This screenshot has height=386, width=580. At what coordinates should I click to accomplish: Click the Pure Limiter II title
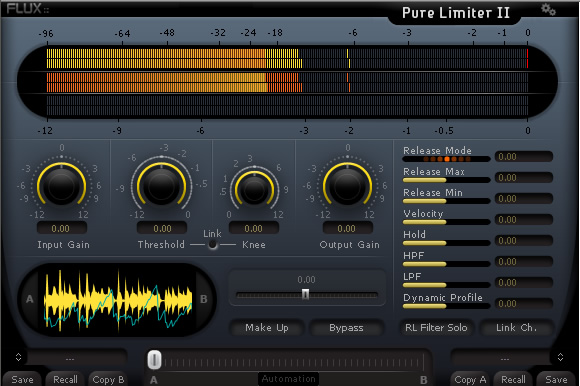[x=456, y=13]
